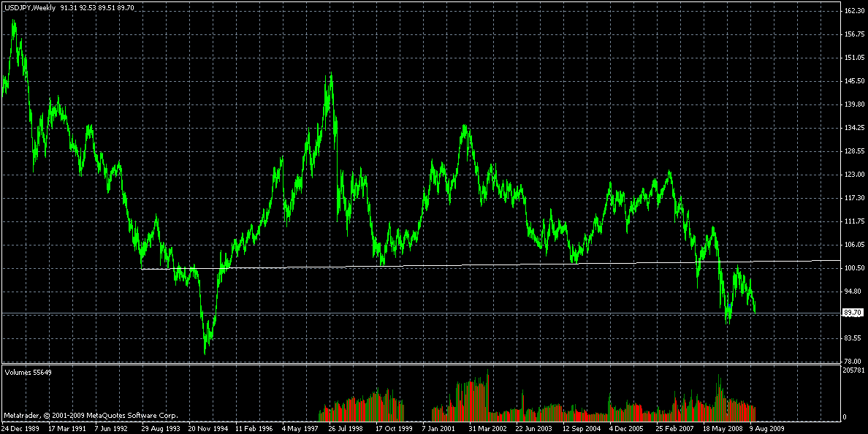Click the 78.00 price axis label
868x434 pixels.
pyautogui.click(x=852, y=361)
